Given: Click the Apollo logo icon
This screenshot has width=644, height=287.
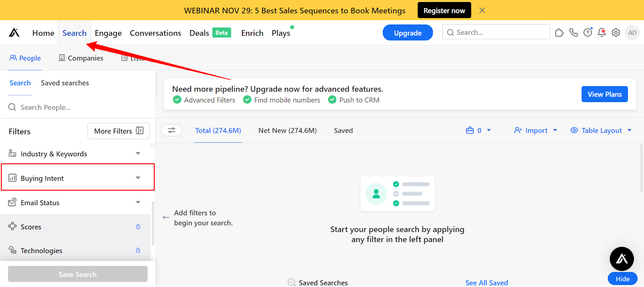Looking at the screenshot, I should click(x=14, y=33).
